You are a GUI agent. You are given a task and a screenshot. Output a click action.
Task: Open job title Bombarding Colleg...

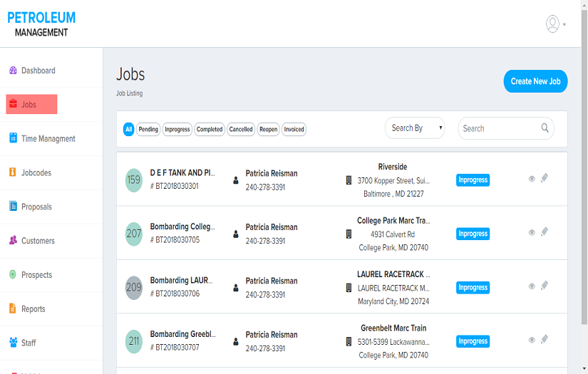click(x=182, y=227)
